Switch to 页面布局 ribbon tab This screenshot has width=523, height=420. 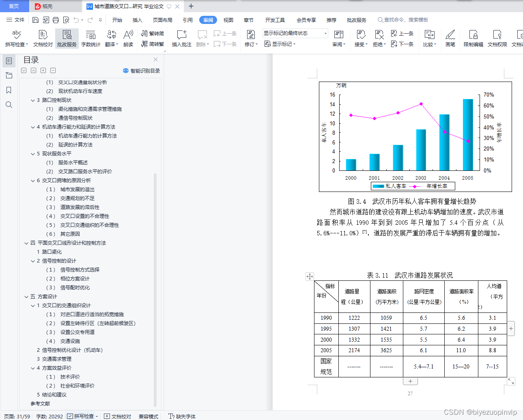click(163, 20)
